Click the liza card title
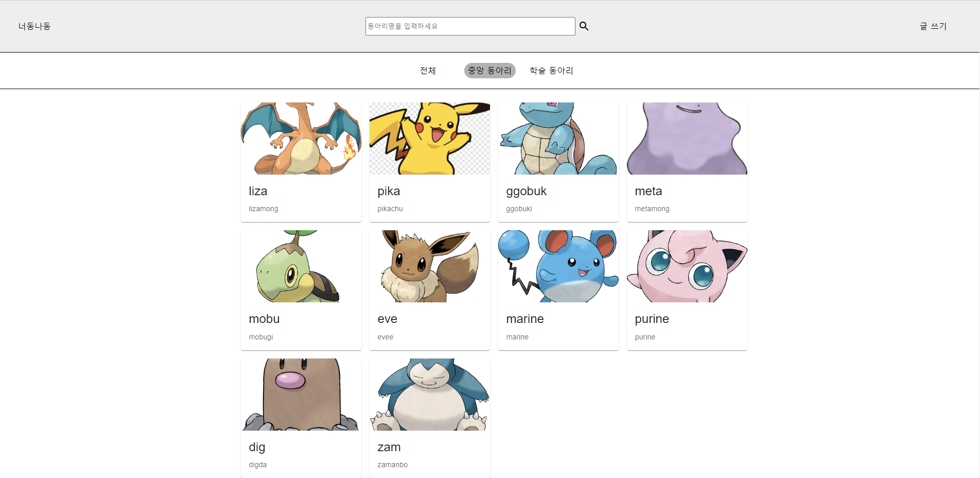980x478 pixels. (258, 191)
